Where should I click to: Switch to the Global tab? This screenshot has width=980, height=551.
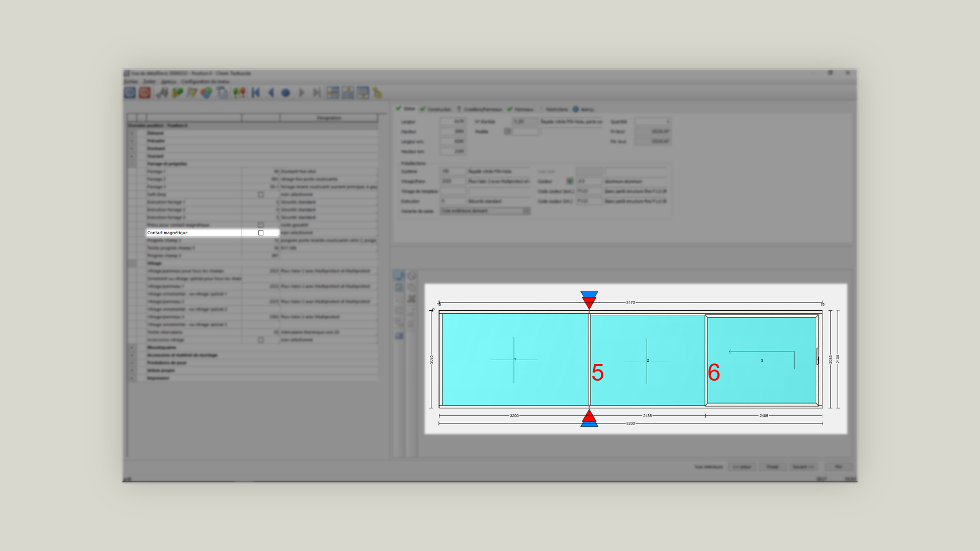406,109
